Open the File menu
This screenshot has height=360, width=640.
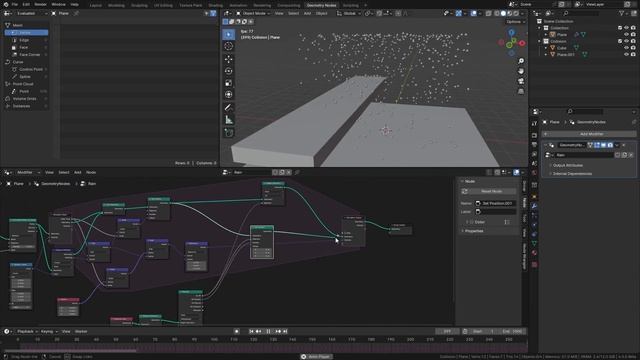(x=15, y=4)
